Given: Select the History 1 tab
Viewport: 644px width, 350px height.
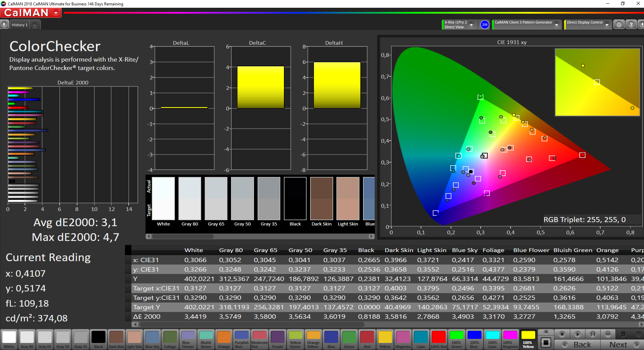Looking at the screenshot, I should [20, 25].
